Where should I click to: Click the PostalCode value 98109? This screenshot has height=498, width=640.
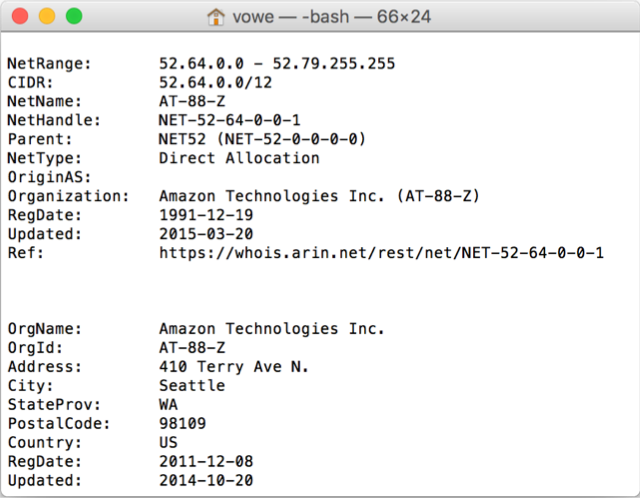coord(184,423)
